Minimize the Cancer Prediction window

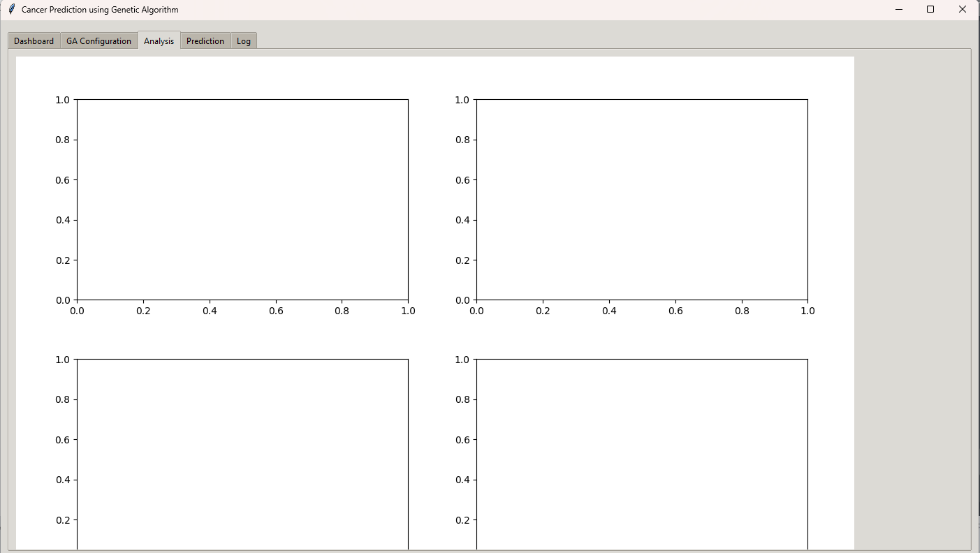pyautogui.click(x=899, y=10)
